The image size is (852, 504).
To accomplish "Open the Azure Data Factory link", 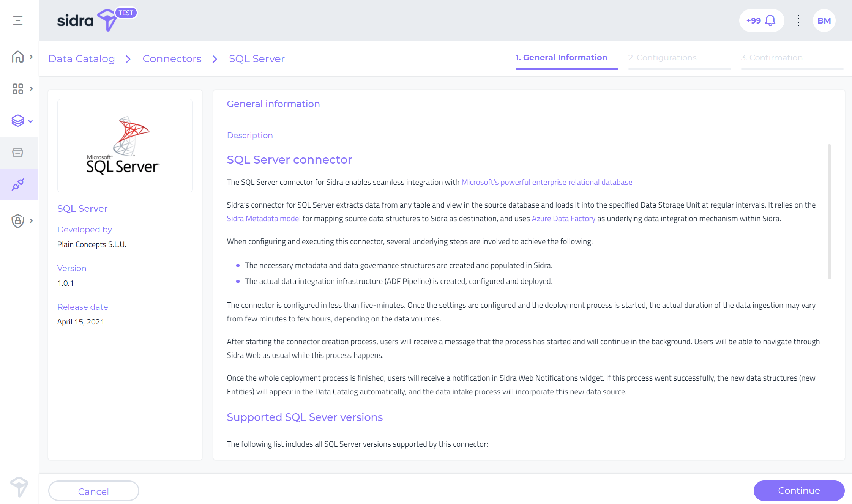I will [x=563, y=219].
